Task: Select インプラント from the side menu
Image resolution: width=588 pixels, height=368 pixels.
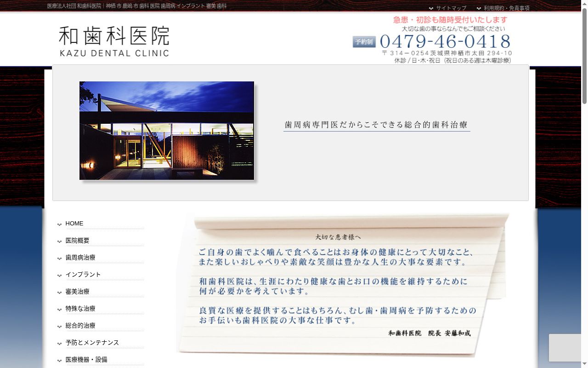Action: tap(83, 275)
